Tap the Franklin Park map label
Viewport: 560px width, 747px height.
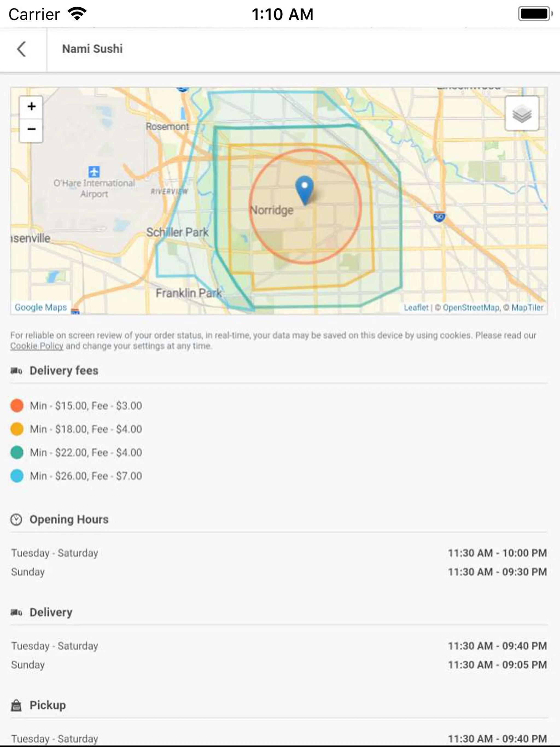coord(188,293)
